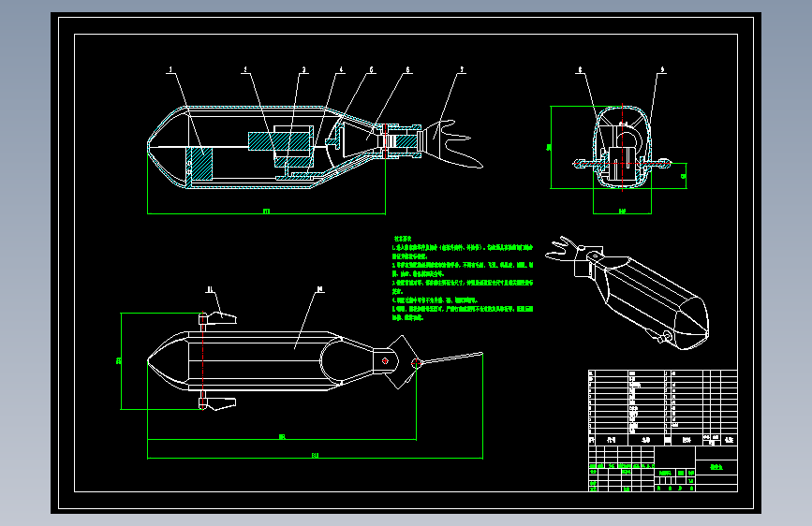Select balloon number 9 on the cross-section view
Image resolution: width=812 pixels, height=526 pixels.
(x=662, y=69)
